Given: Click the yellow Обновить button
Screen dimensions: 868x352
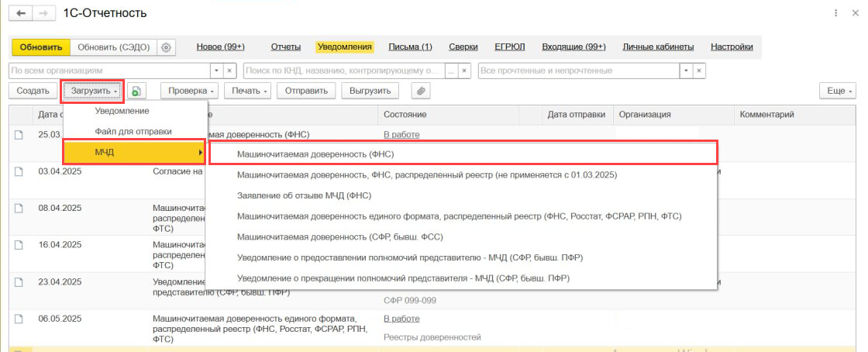Looking at the screenshot, I should click(x=41, y=47).
